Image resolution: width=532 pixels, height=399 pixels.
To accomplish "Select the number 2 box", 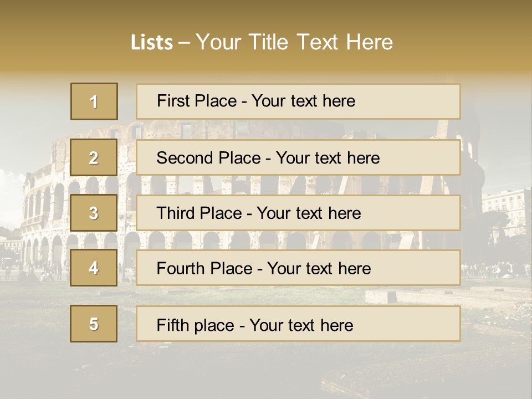I will (x=94, y=158).
